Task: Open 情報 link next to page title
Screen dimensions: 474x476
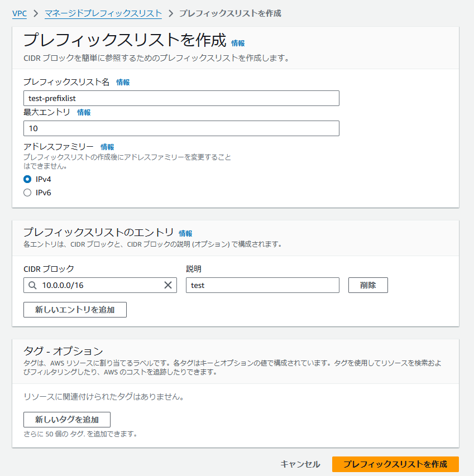Action: point(238,44)
